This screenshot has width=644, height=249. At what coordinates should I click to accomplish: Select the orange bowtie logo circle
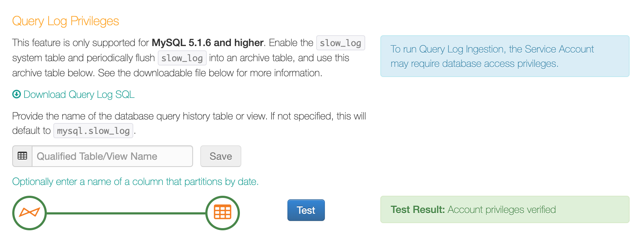(30, 213)
